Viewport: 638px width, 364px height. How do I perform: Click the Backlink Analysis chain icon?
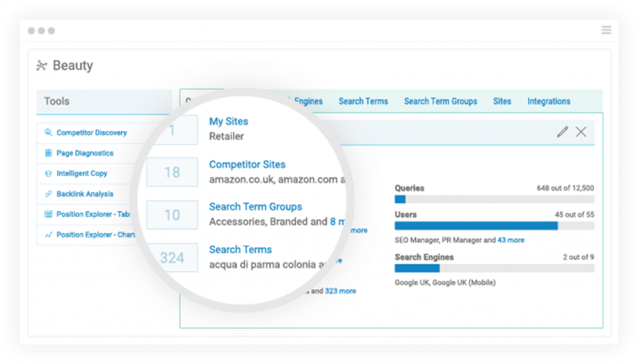(49, 194)
